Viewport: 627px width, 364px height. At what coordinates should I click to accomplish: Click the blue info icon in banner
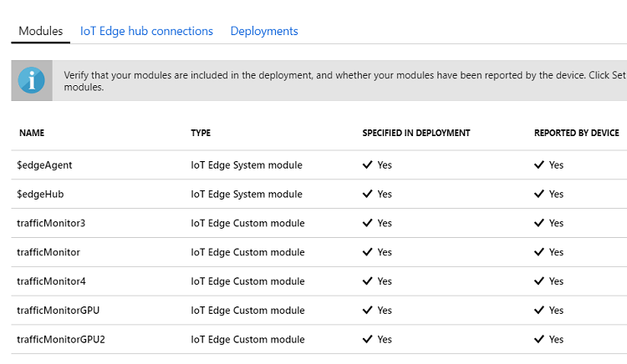(x=32, y=81)
